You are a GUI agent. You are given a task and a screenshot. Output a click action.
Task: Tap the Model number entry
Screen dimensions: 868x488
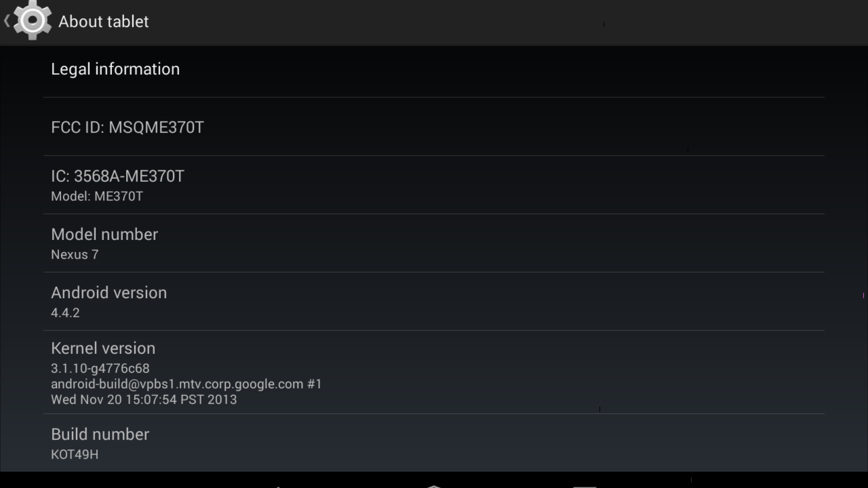(x=434, y=243)
